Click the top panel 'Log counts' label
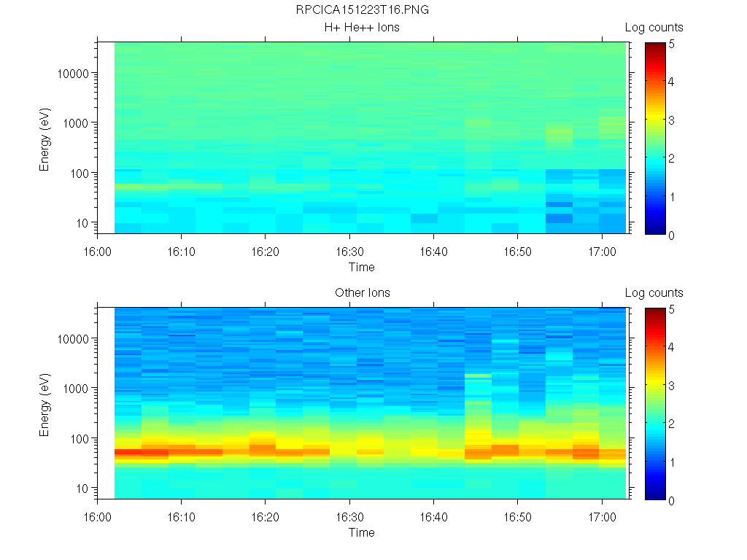Image resolution: width=747 pixels, height=560 pixels. tap(654, 28)
